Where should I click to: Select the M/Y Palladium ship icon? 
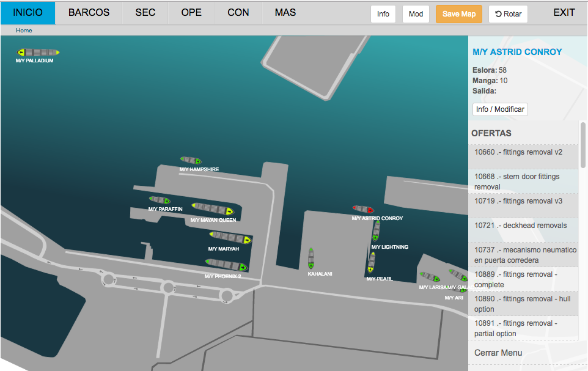pyautogui.click(x=38, y=53)
